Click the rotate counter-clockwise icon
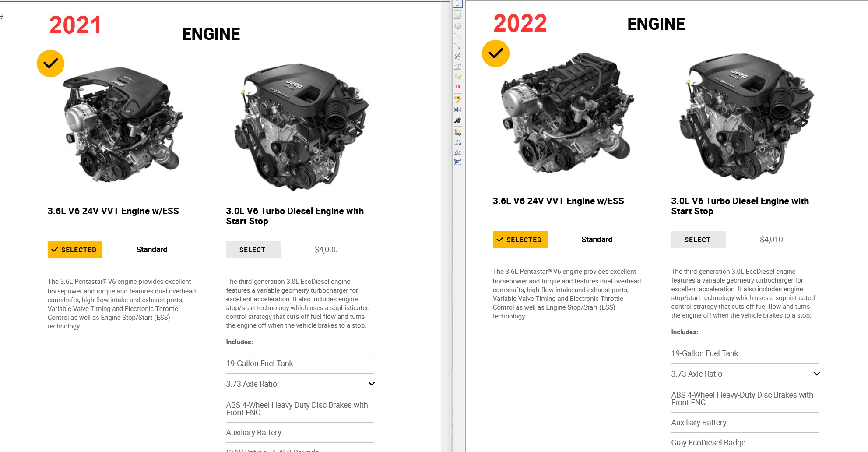This screenshot has height=452, width=868. [458, 152]
